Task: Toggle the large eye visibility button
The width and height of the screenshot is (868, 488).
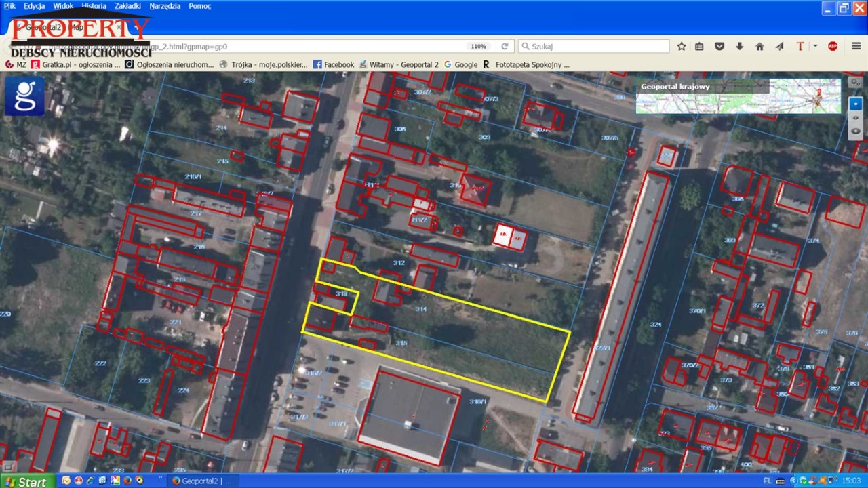Action: [856, 131]
